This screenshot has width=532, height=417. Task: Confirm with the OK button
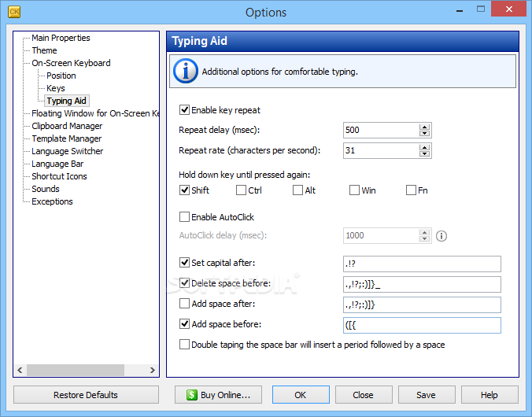(x=301, y=395)
